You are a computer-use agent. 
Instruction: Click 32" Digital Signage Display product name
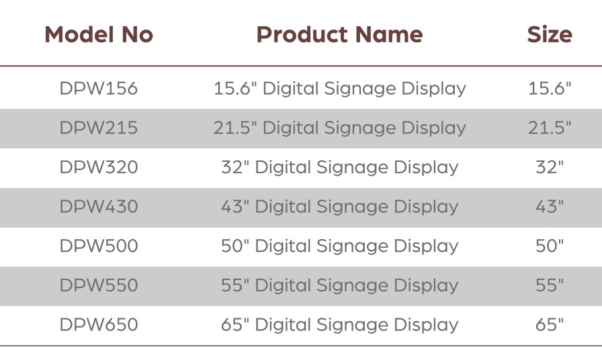(339, 167)
